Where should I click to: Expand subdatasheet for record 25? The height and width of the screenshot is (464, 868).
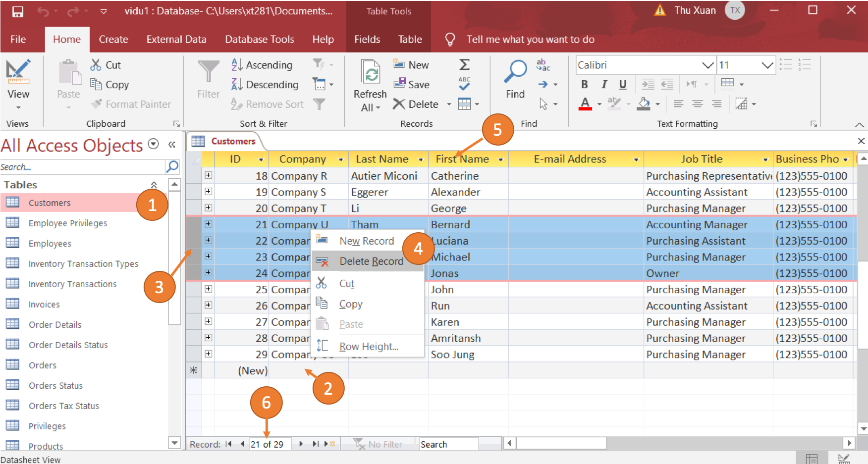pos(208,289)
